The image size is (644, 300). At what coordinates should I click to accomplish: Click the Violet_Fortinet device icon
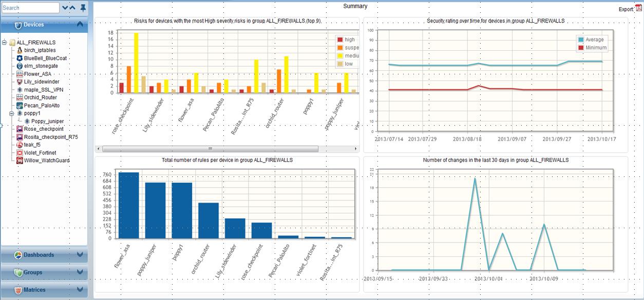20,153
